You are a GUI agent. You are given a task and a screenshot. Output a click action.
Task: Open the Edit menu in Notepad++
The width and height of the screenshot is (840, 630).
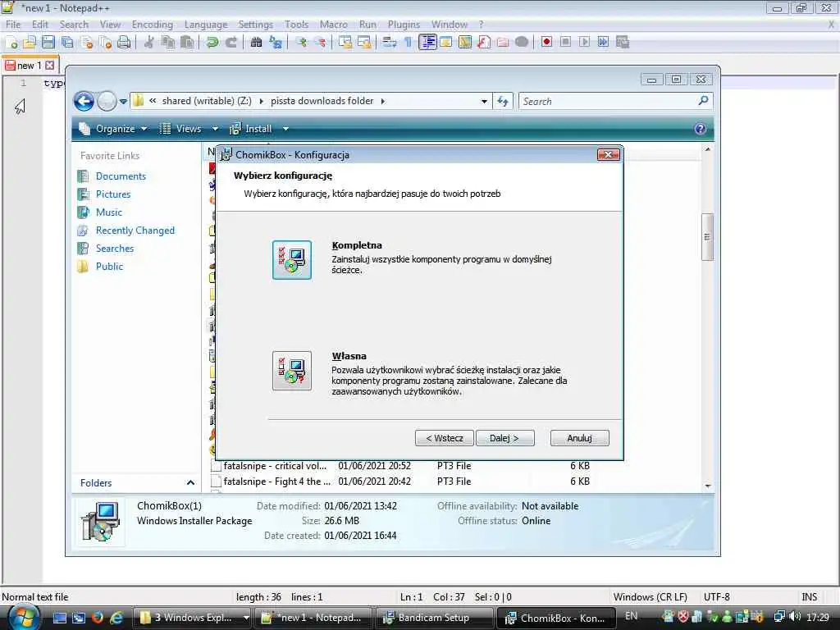39,25
